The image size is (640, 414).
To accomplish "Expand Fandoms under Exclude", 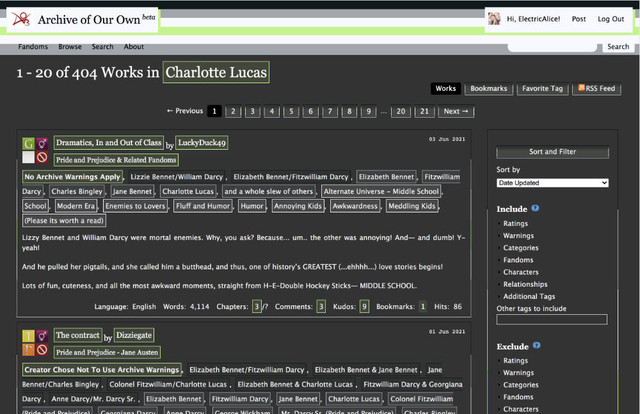I will point(518,397).
